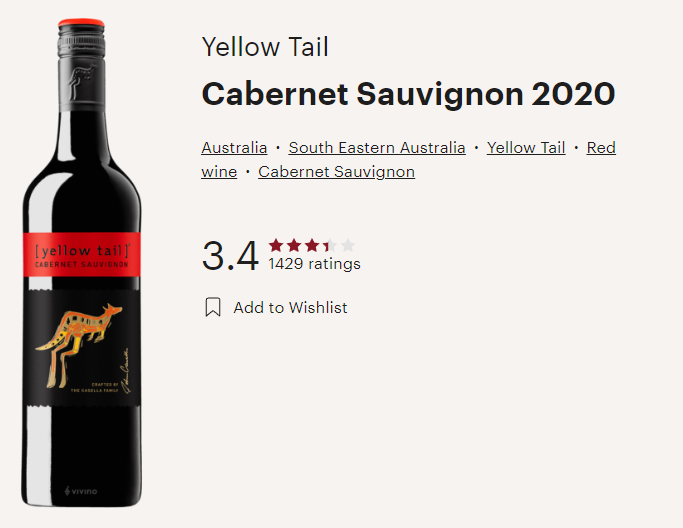Click the Cabernet Sauvignon 2020 title
The height and width of the screenshot is (528, 683).
(408, 94)
